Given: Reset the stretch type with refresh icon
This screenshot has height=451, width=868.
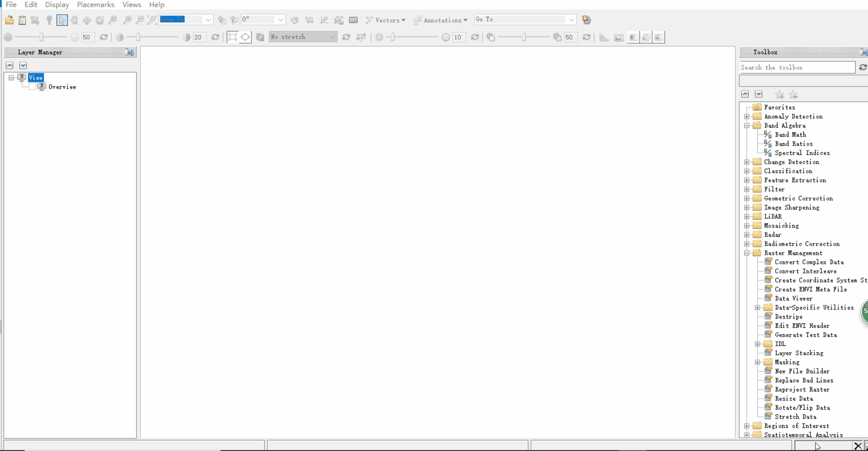Looking at the screenshot, I should tap(346, 37).
